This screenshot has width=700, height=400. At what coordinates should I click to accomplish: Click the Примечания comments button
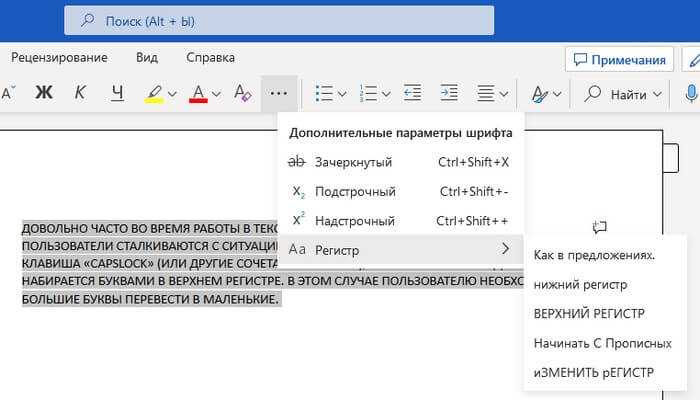coord(619,59)
